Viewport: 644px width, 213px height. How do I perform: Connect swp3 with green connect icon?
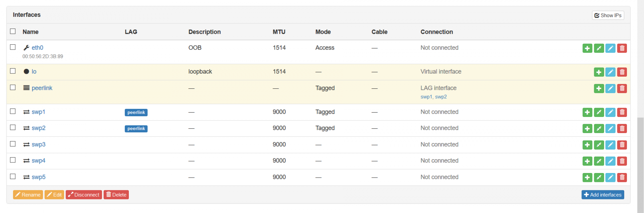[x=599, y=145]
